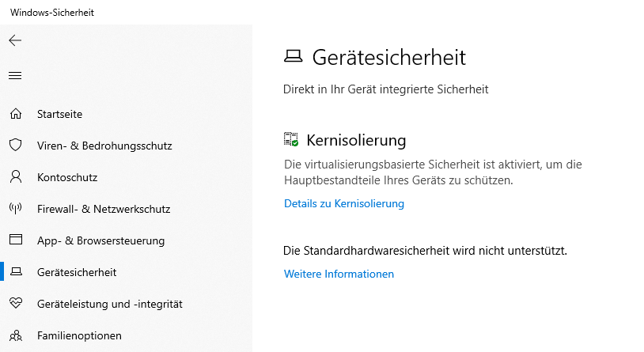The width and height of the screenshot is (644, 352).
Task: Click the Weitere Informationen link
Action: (x=339, y=274)
